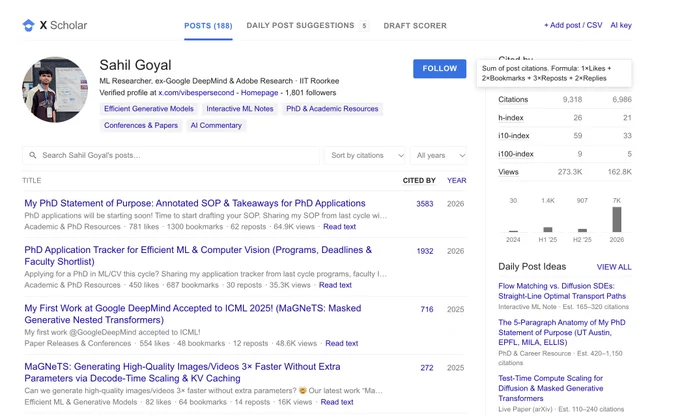Viewport: 680px width, 416px height.
Task: Open the x.com/vibespersecond profile link
Action: (196, 92)
